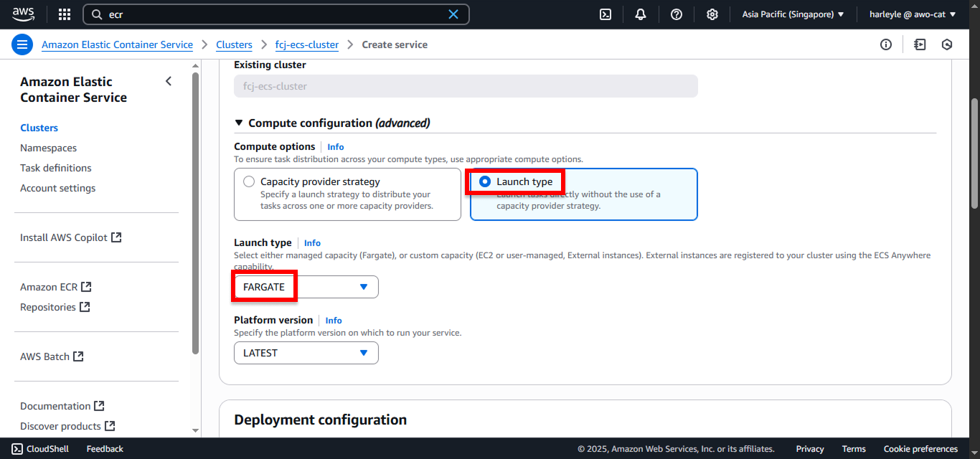
Task: Open the hexagon preferences icon in header
Action: pyautogui.click(x=947, y=44)
